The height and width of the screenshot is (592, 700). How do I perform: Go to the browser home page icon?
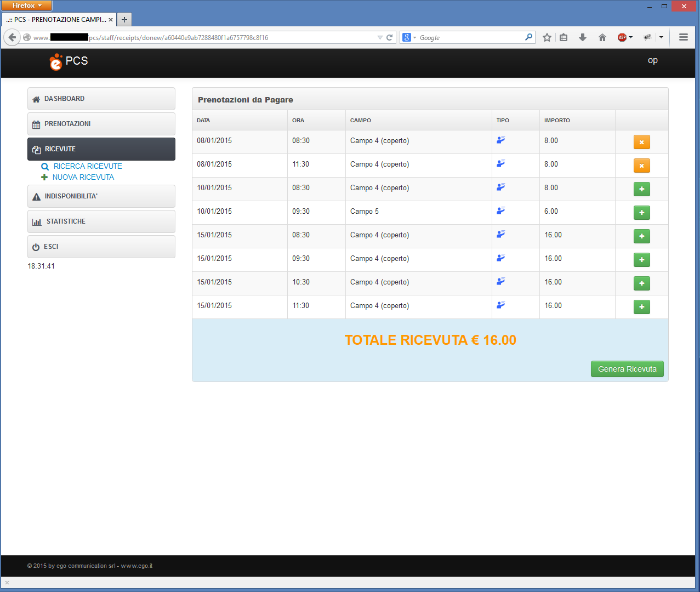click(602, 37)
